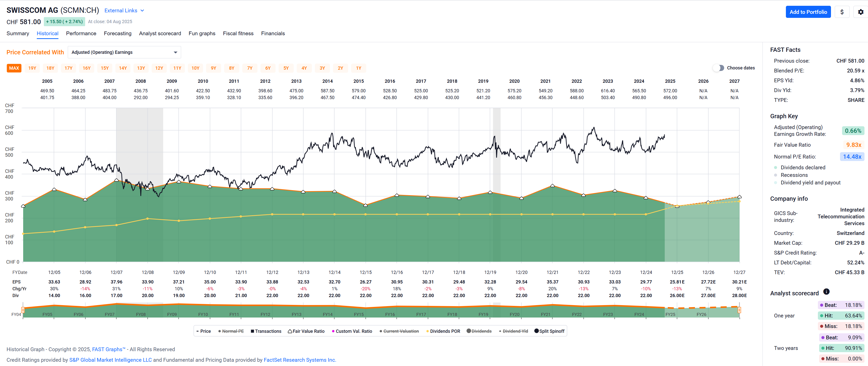
Task: Open the settings gear icon
Action: pos(860,12)
